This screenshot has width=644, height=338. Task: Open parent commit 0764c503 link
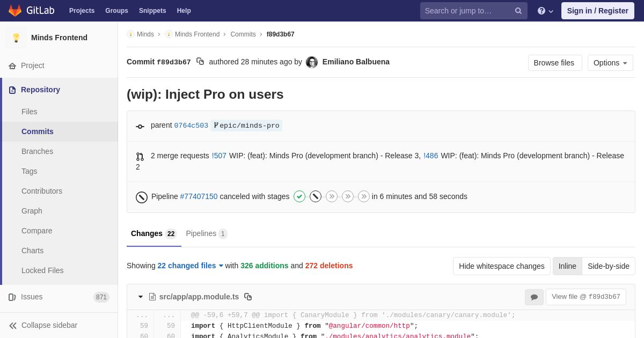click(x=191, y=126)
